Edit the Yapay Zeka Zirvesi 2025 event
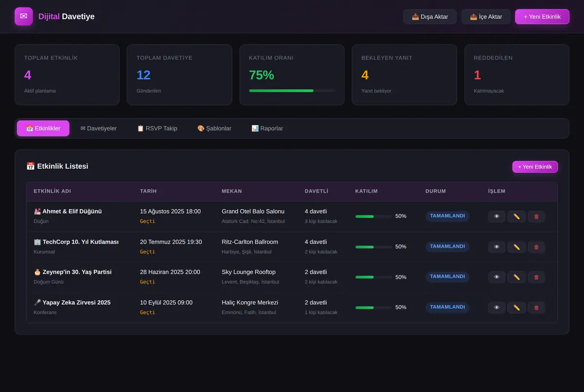The width and height of the screenshot is (584, 392). coord(516,307)
